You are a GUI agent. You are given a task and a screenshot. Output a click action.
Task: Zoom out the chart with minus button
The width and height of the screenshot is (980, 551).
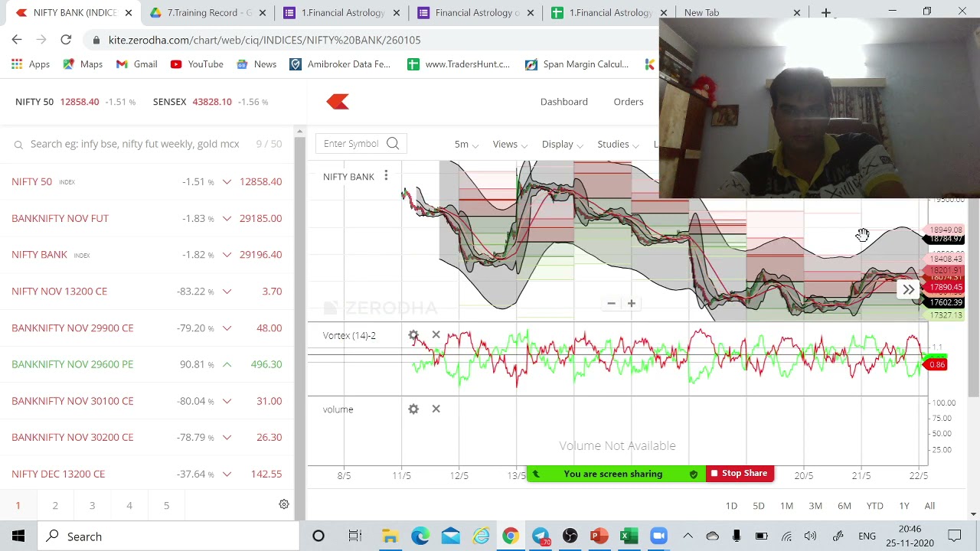tap(611, 303)
